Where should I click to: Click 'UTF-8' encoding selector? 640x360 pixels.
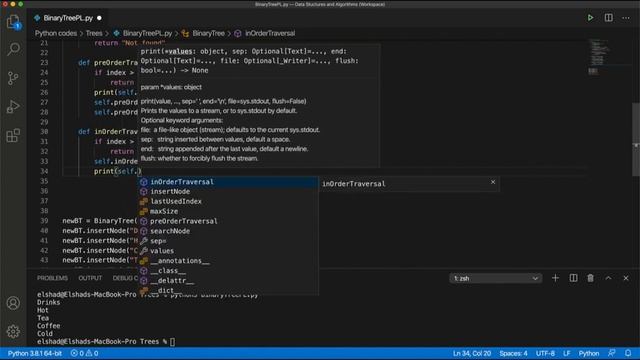tap(545, 353)
